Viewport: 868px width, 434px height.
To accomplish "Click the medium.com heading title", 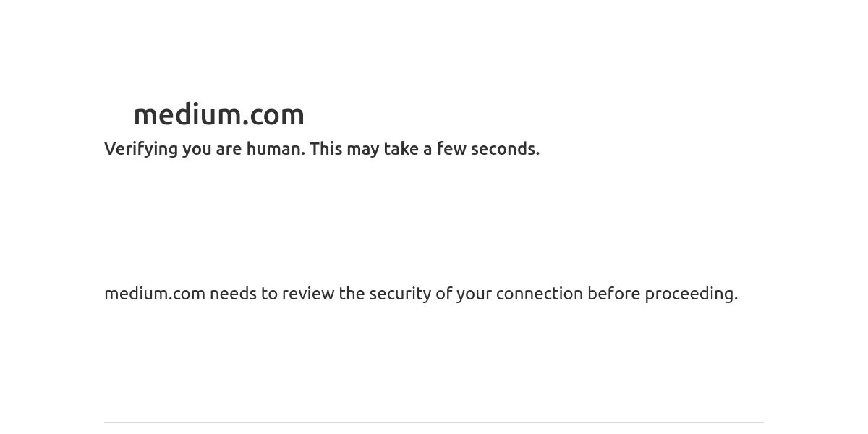I will tap(219, 114).
